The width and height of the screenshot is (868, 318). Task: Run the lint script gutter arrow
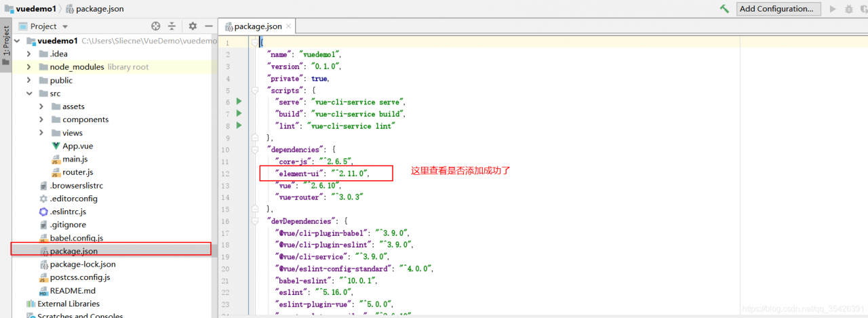239,125
